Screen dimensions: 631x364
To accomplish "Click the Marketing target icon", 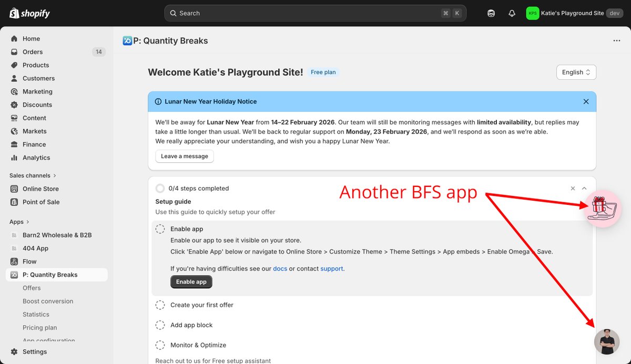I will click(x=14, y=91).
